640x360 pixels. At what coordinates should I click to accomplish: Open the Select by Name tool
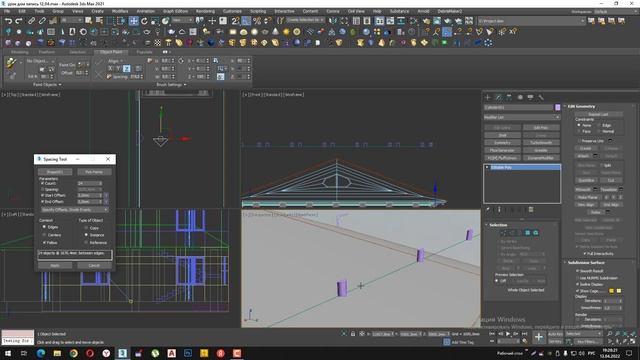click(x=99, y=21)
